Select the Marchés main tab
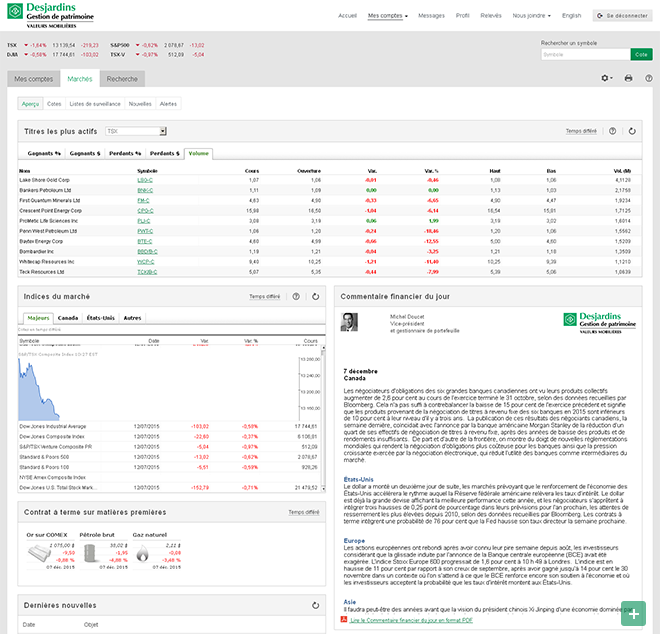The height and width of the screenshot is (634, 660). pyautogui.click(x=80, y=79)
